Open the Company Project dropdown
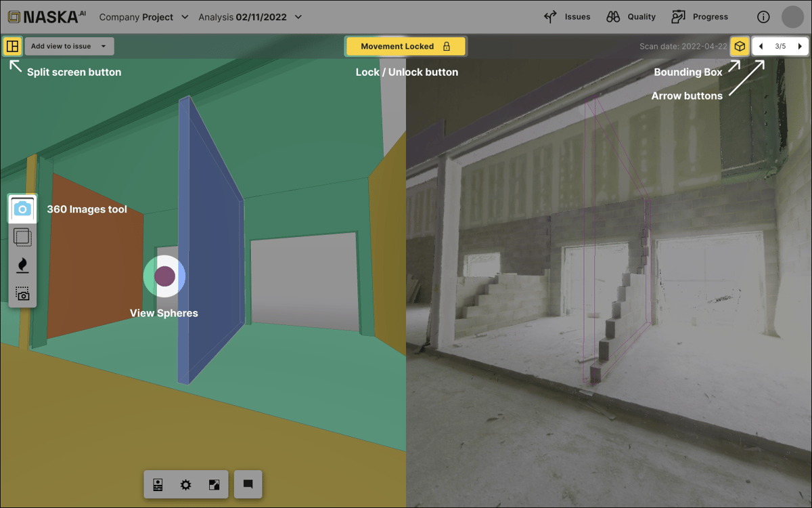This screenshot has height=508, width=812. click(x=143, y=16)
